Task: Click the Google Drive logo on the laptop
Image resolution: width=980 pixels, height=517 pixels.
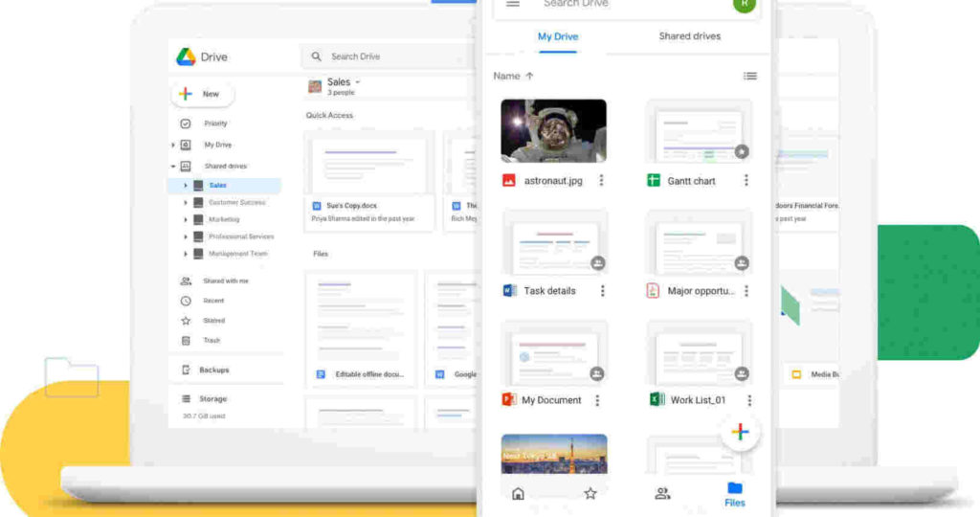Action: point(186,56)
